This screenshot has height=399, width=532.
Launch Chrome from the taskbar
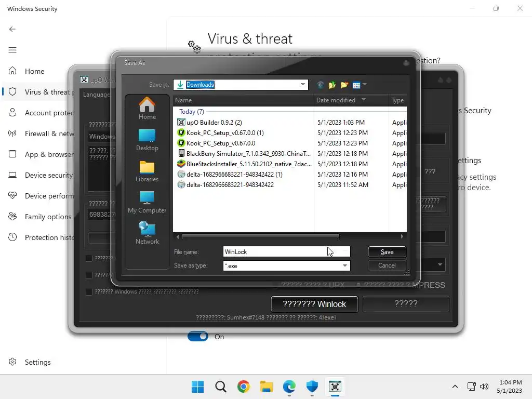coord(243,387)
